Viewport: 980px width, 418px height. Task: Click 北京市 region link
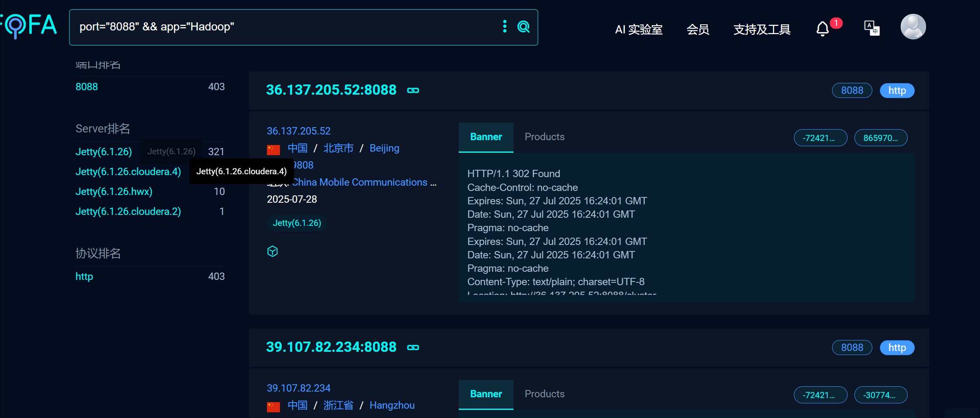338,148
